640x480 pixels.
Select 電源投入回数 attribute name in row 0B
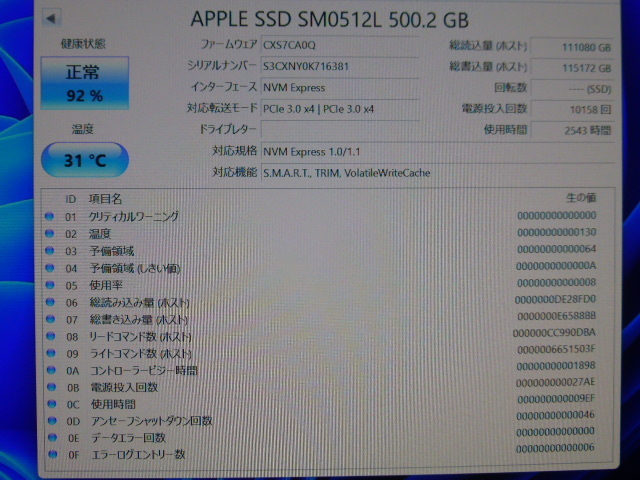(124, 387)
